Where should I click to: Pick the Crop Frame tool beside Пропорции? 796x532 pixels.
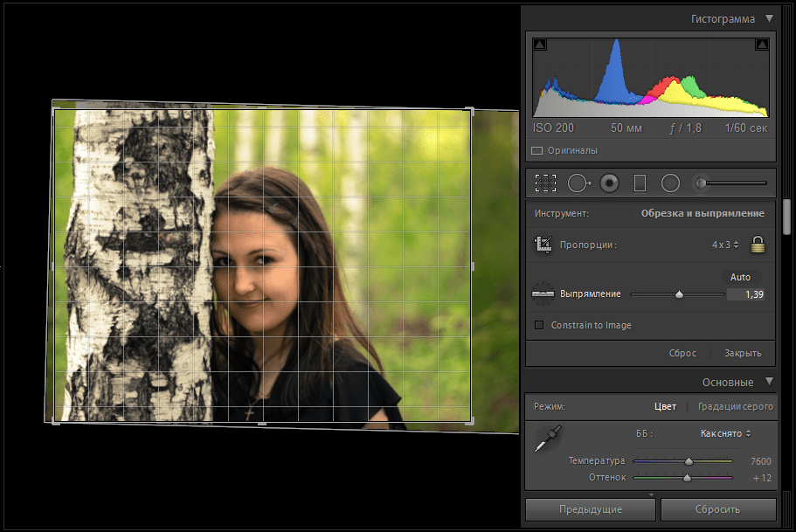[x=543, y=245]
